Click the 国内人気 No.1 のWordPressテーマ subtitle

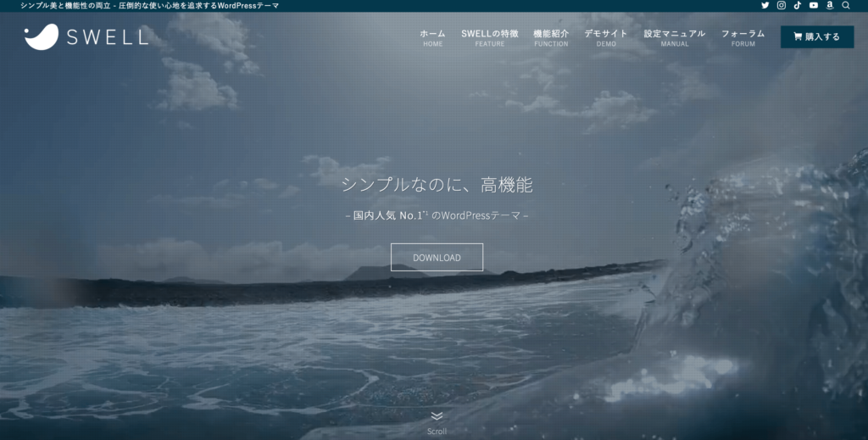click(x=437, y=215)
